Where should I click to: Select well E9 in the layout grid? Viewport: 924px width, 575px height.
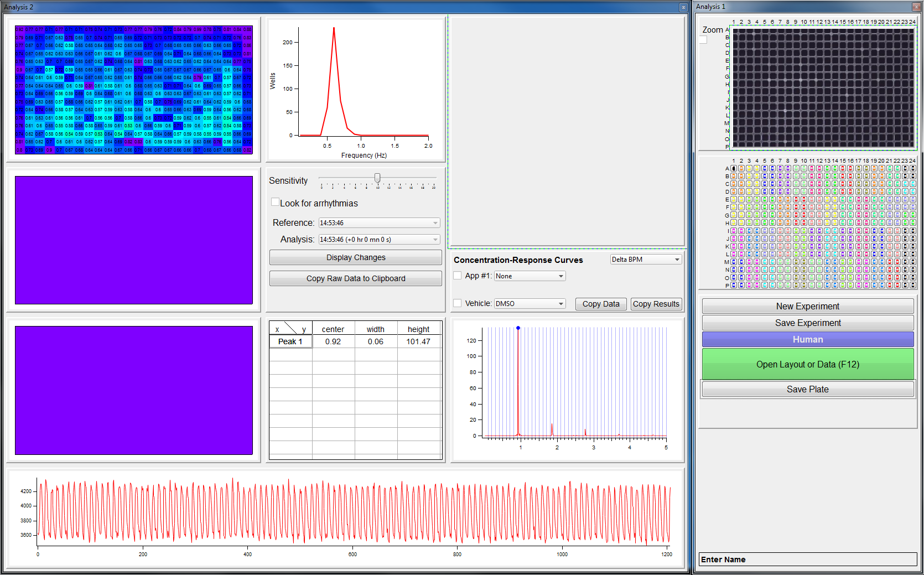[796, 199]
